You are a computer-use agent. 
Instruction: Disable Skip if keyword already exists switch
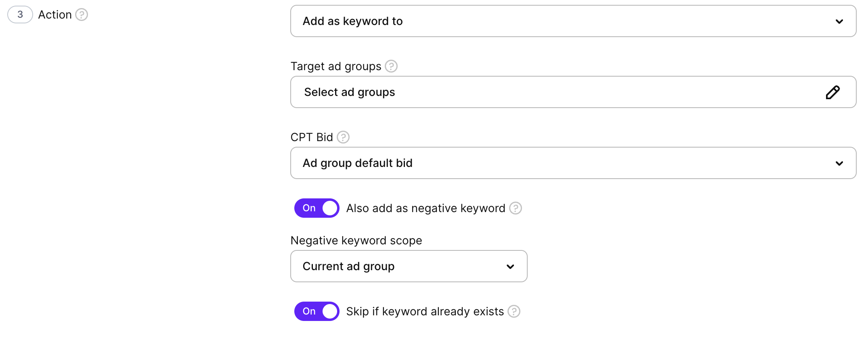click(x=317, y=312)
